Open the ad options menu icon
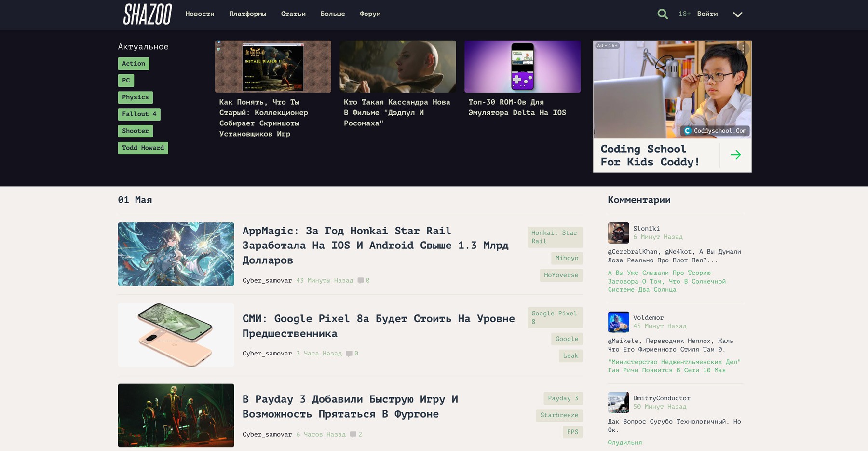The image size is (868, 451). click(744, 48)
